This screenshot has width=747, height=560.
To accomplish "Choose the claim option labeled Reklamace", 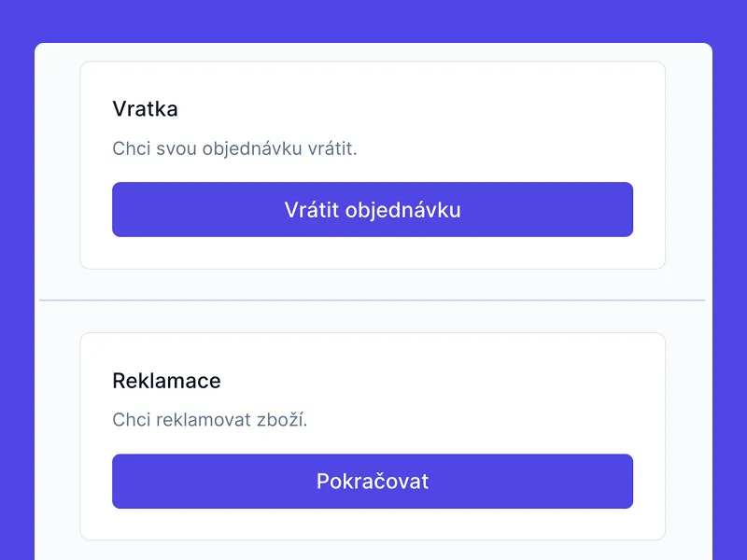I will coord(166,381).
